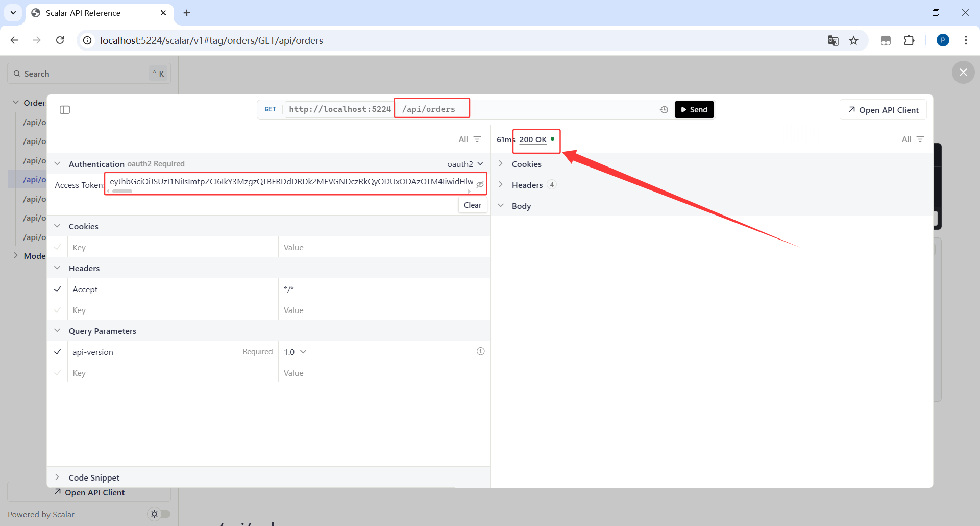
Task: Collapse the Orders group in the sidebar
Action: click(16, 102)
